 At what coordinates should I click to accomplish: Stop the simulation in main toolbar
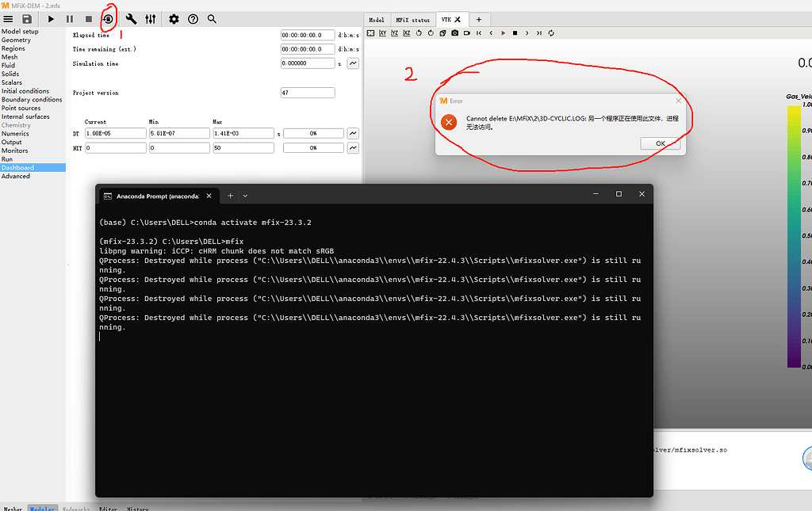tap(89, 19)
